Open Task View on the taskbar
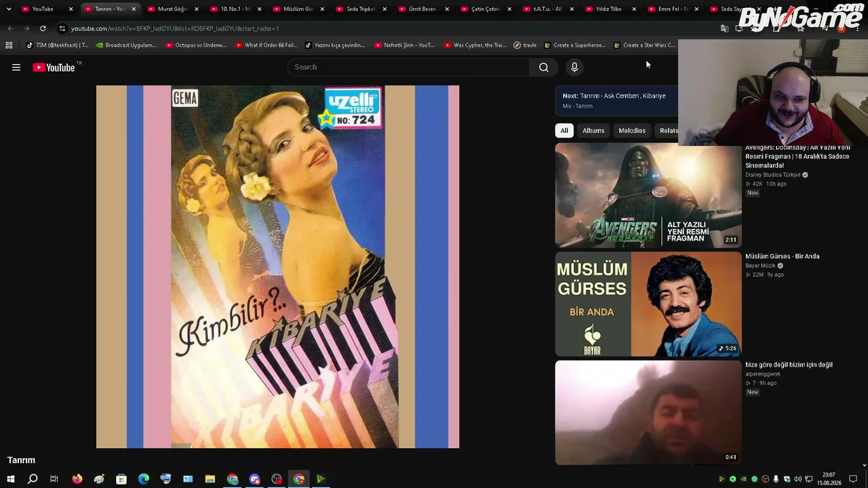 click(54, 479)
